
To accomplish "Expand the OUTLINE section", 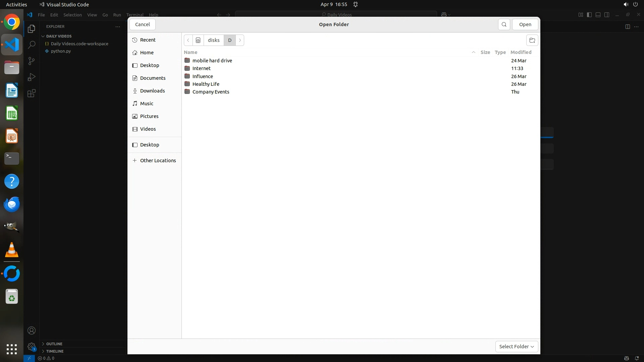I will point(54,344).
